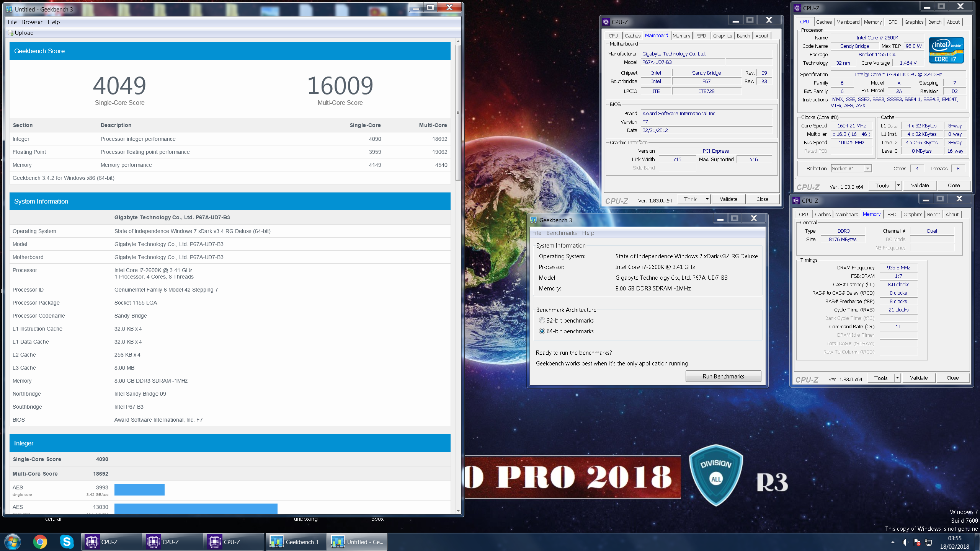
Task: Click Close button in the CPU-Z Memory window
Action: pyautogui.click(x=952, y=378)
